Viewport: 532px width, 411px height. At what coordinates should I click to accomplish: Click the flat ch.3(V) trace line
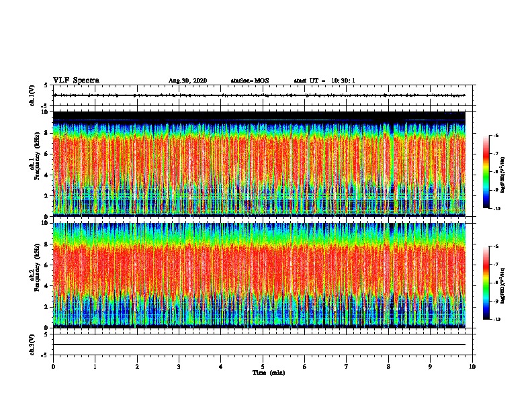(x=259, y=345)
